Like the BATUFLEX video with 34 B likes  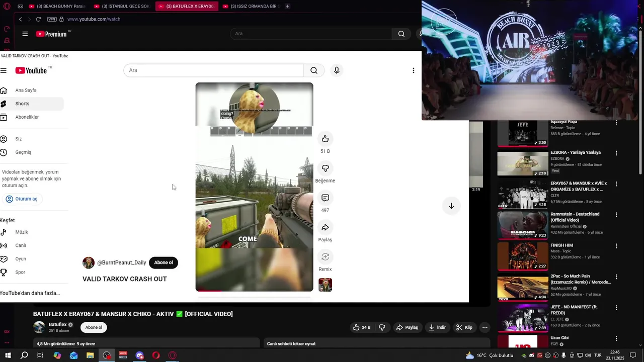pyautogui.click(x=362, y=327)
